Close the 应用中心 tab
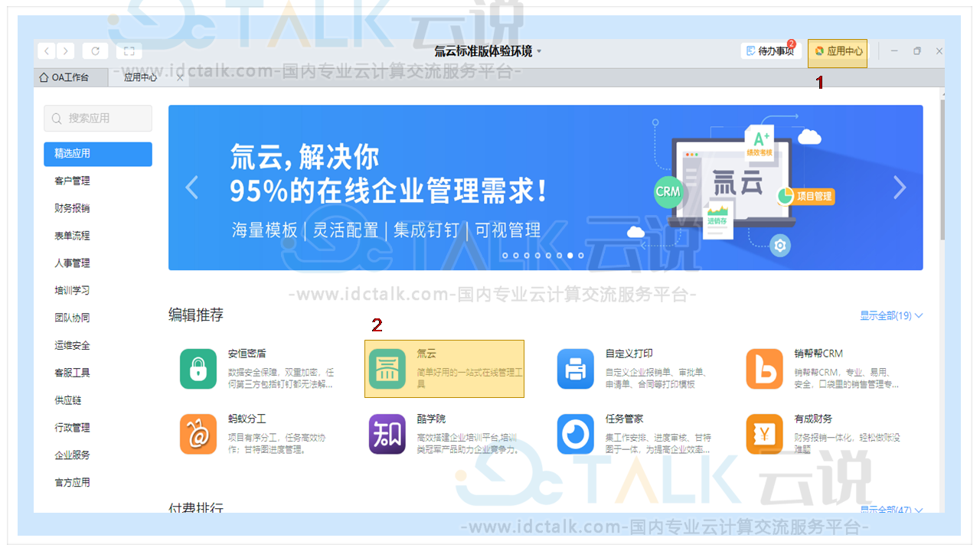Screen dimensions: 980x551 tap(180, 78)
